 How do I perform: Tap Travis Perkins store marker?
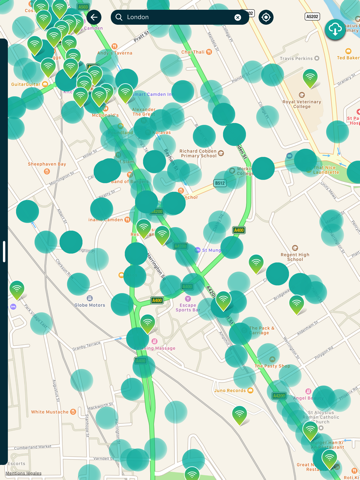[x=317, y=58]
